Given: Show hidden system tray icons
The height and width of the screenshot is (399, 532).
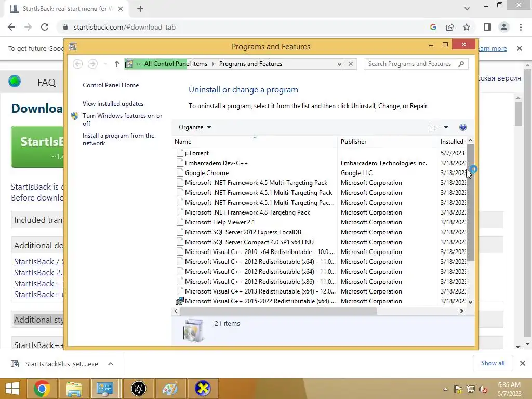Looking at the screenshot, I should point(445,389).
